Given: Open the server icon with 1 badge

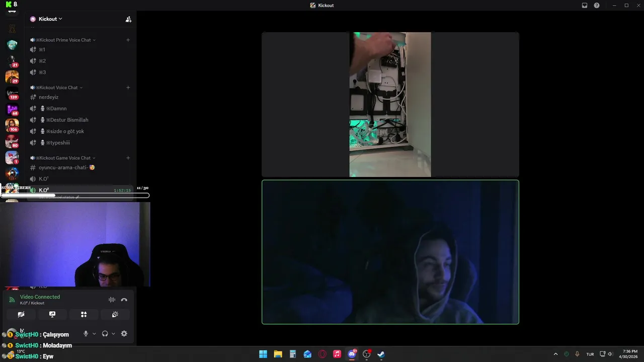Looking at the screenshot, I should tap(12, 157).
